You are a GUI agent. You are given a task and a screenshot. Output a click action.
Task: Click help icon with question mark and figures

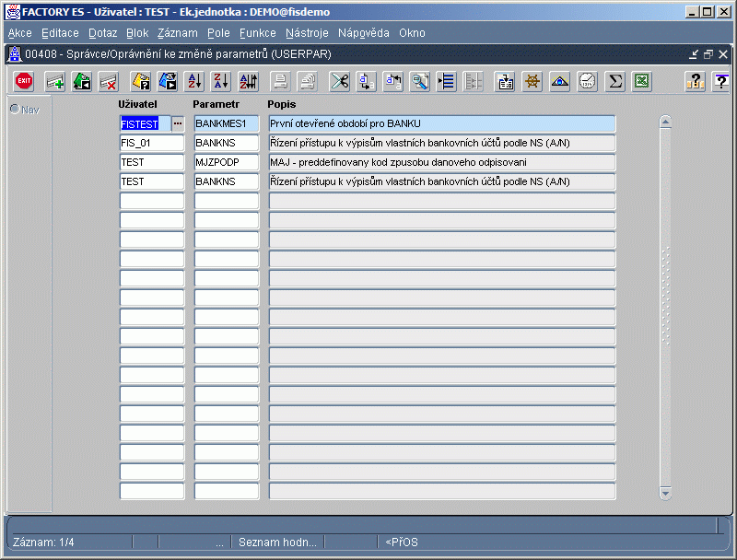point(695,81)
